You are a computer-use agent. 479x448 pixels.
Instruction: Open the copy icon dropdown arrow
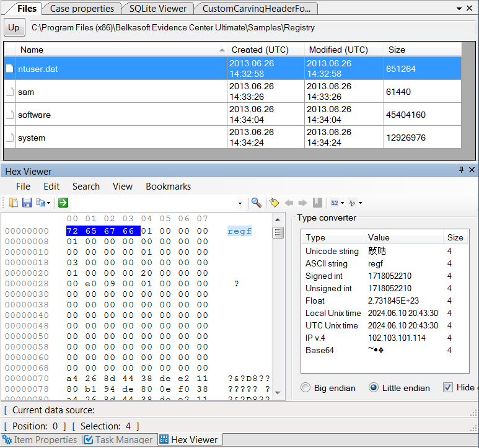(x=49, y=203)
